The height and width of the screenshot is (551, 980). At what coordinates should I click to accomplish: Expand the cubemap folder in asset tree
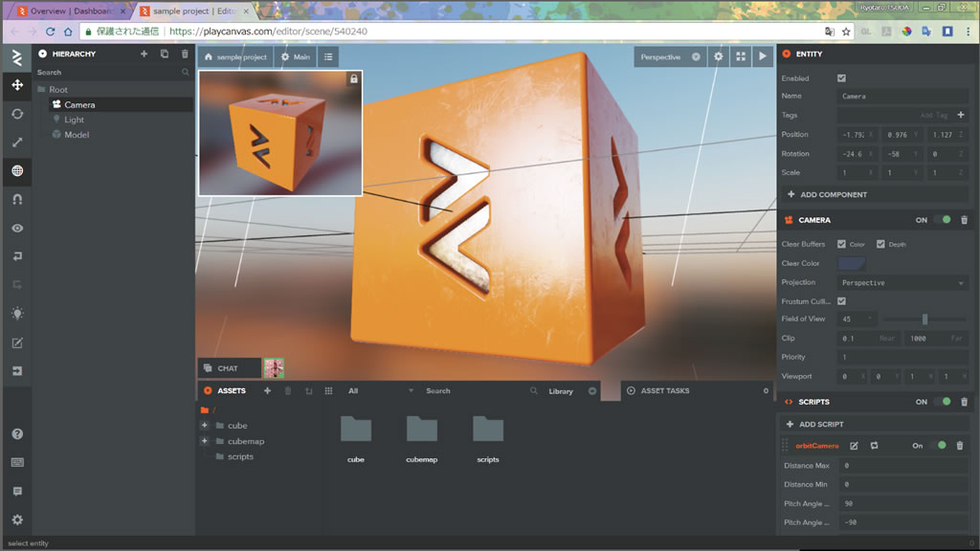[x=205, y=440]
